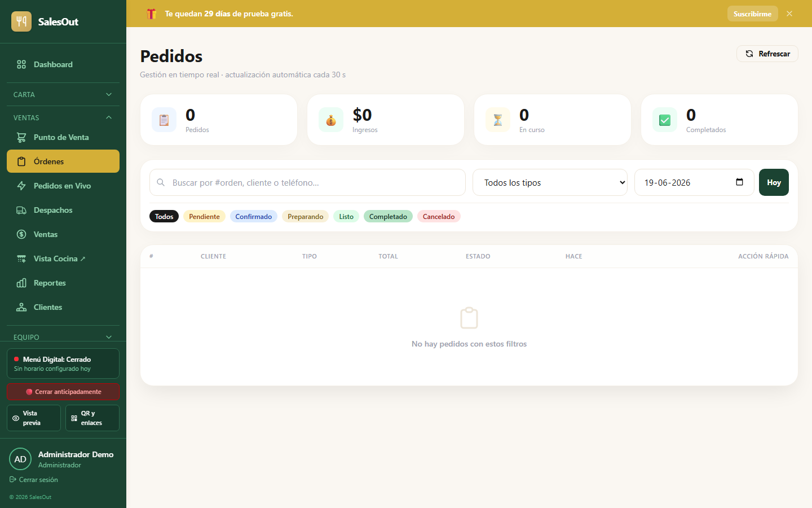Open Vista previa
Screen dimensions: 812x508
34,418
